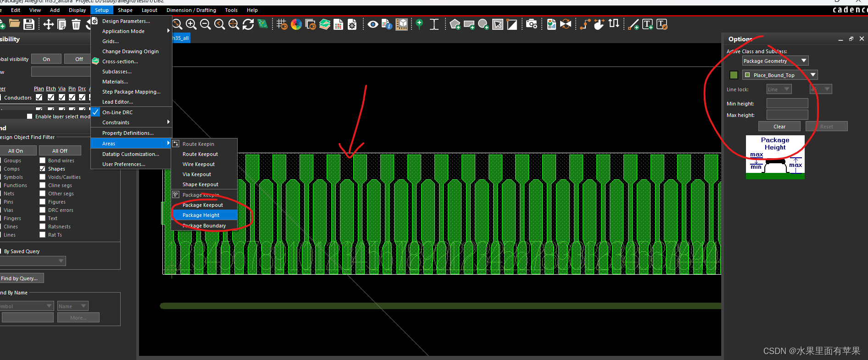The image size is (868, 360).
Task: Click the Refresh display arrows icon
Action: click(248, 24)
